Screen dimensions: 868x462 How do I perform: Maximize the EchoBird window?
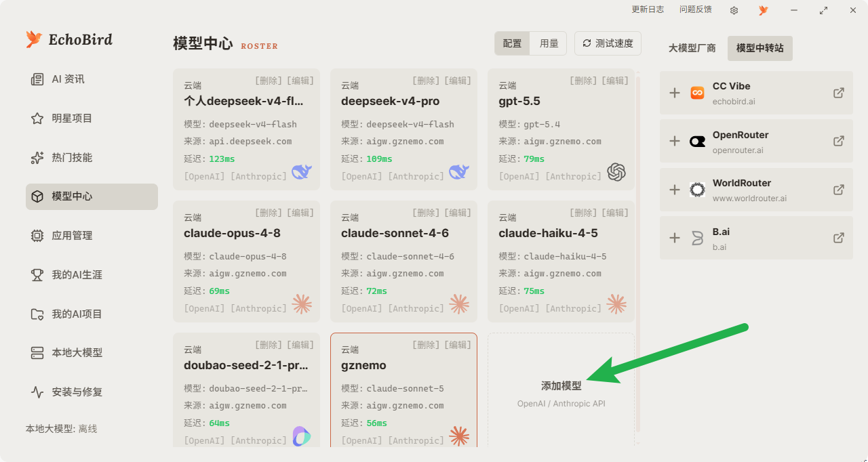(823, 10)
